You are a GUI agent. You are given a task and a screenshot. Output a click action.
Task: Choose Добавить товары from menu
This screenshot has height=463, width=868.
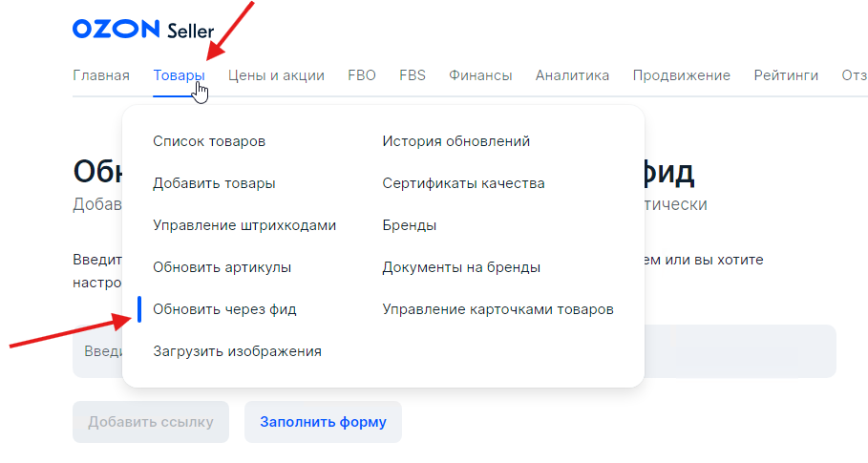pos(214,183)
